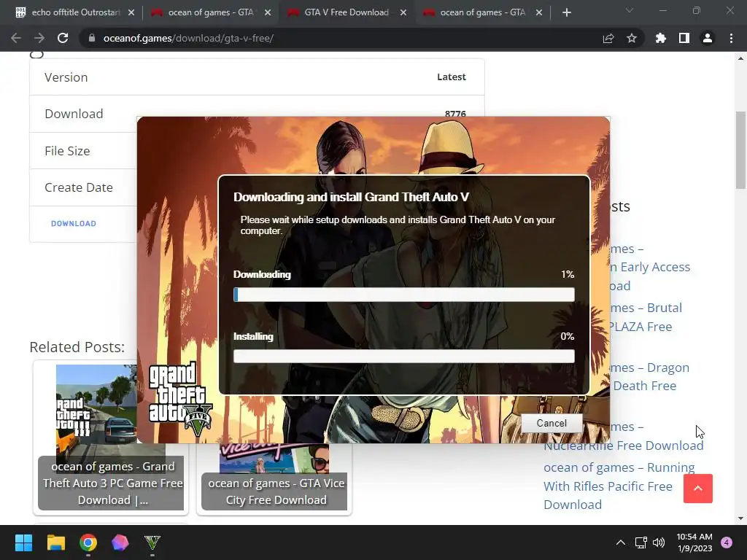Close the 'echo offtitle Outrostart' tab

[131, 12]
